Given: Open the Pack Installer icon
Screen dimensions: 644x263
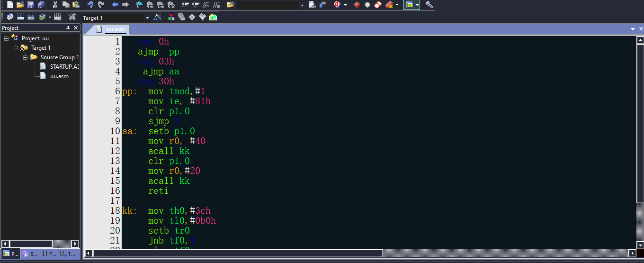Looking at the screenshot, I should [x=213, y=17].
